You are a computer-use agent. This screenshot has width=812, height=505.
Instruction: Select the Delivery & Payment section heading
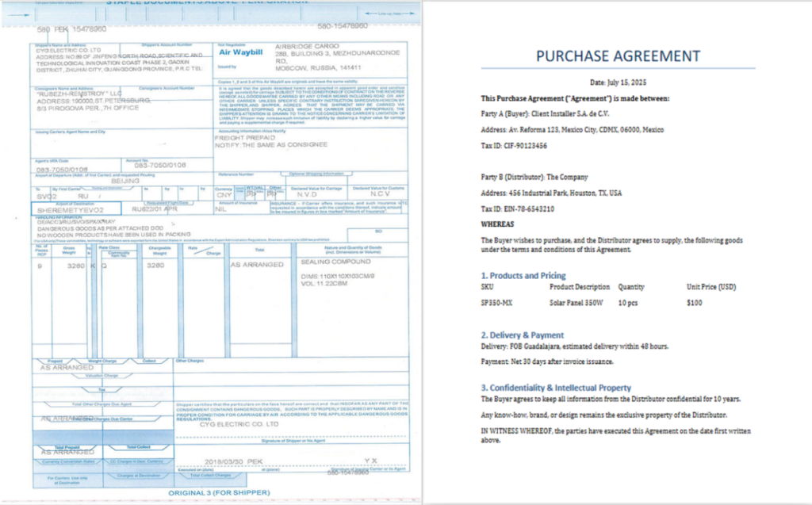pos(523,335)
